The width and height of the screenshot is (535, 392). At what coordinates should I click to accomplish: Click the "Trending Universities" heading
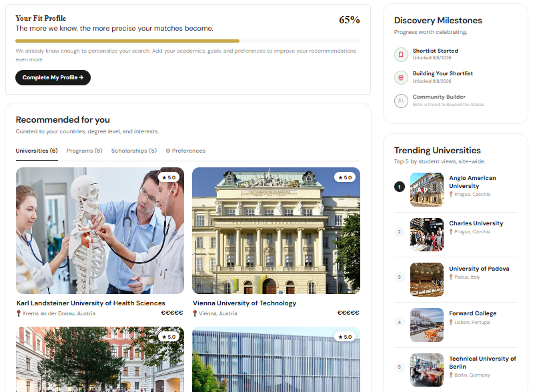tap(438, 150)
